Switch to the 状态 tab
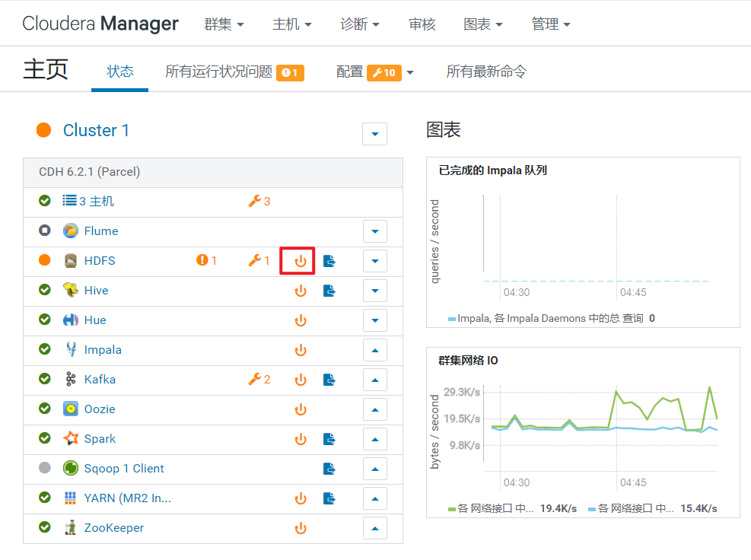The height and width of the screenshot is (560, 751). [119, 72]
